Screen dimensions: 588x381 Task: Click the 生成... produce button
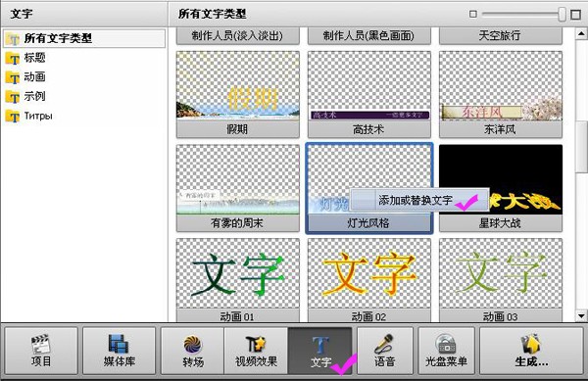(531, 351)
